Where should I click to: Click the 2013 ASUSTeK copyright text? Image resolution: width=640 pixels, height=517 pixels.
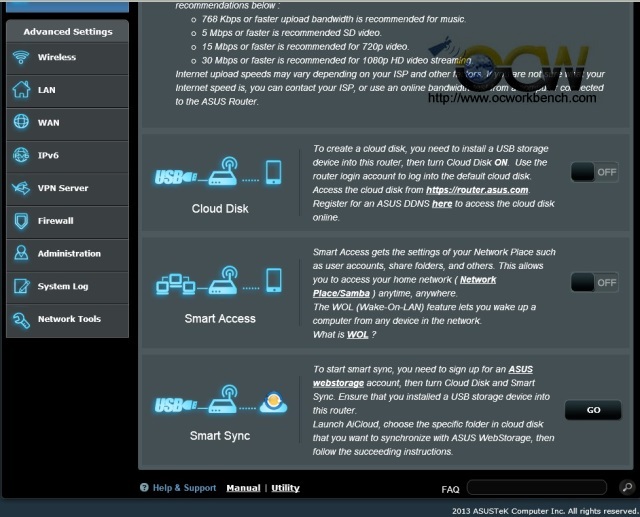click(545, 510)
